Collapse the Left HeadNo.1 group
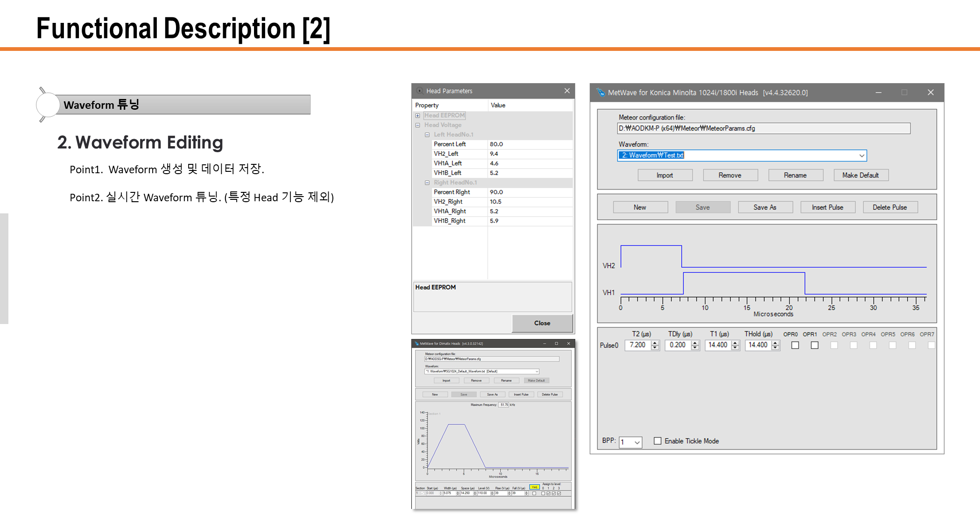 [427, 134]
